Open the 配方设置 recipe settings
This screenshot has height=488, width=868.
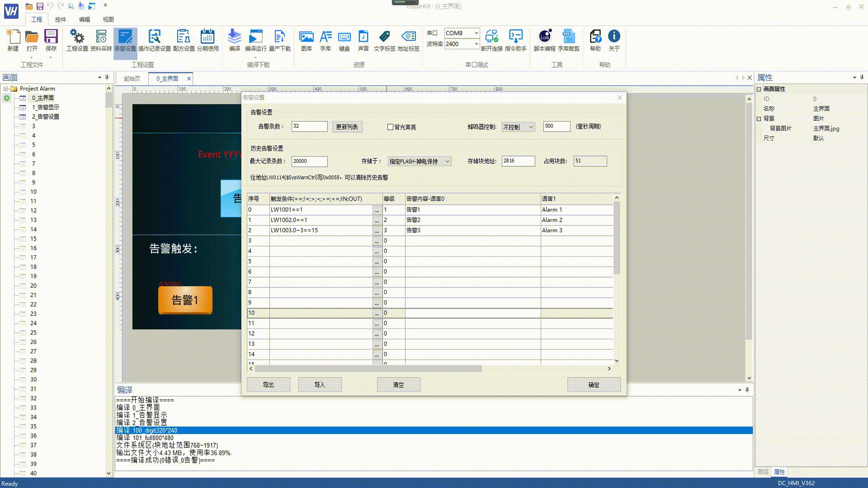pyautogui.click(x=184, y=38)
